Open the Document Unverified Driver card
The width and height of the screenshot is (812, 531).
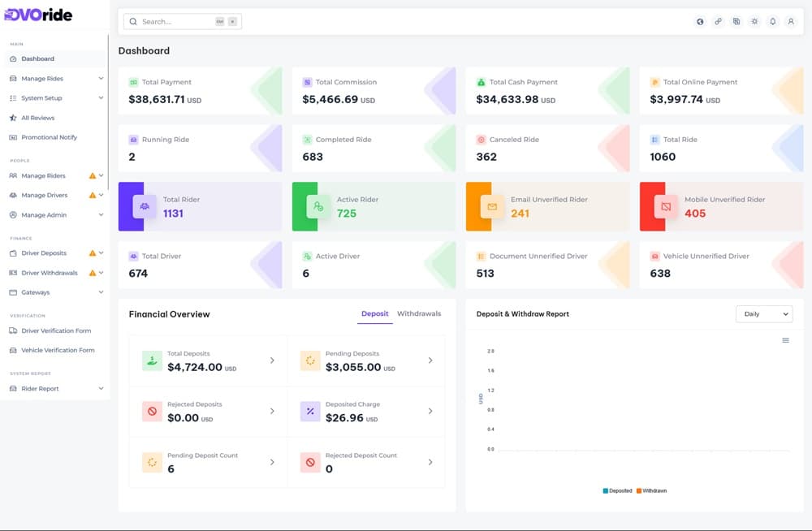[x=548, y=265]
